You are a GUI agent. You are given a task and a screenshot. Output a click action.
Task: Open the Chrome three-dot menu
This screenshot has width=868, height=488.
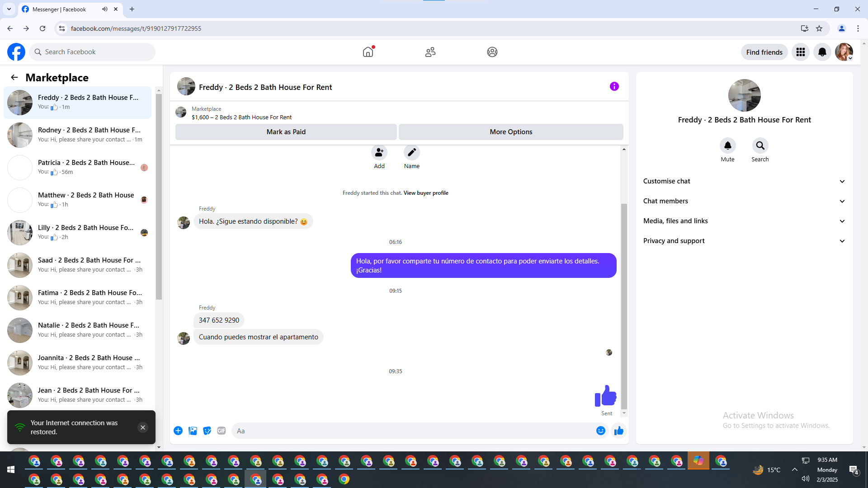click(858, 28)
